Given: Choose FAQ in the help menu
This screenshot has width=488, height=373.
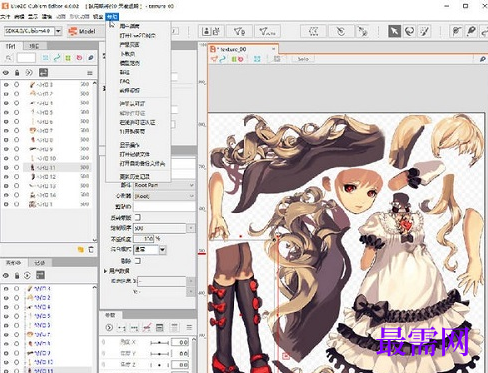Looking at the screenshot, I should [125, 81].
